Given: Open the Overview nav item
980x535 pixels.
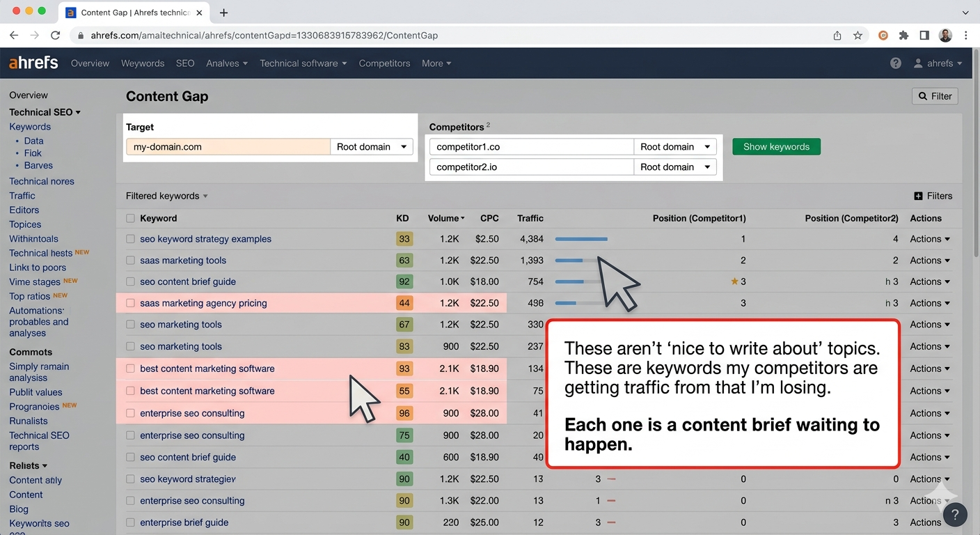Looking at the screenshot, I should click(90, 63).
